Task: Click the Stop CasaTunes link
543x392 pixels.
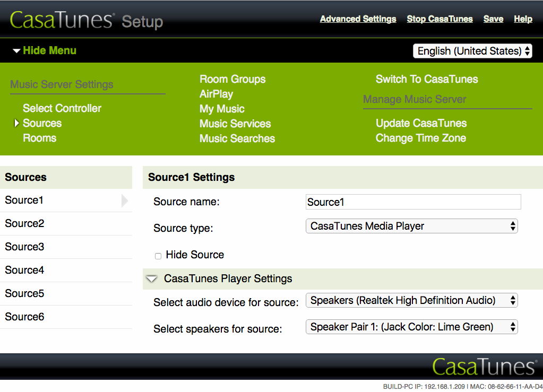Action: click(439, 19)
